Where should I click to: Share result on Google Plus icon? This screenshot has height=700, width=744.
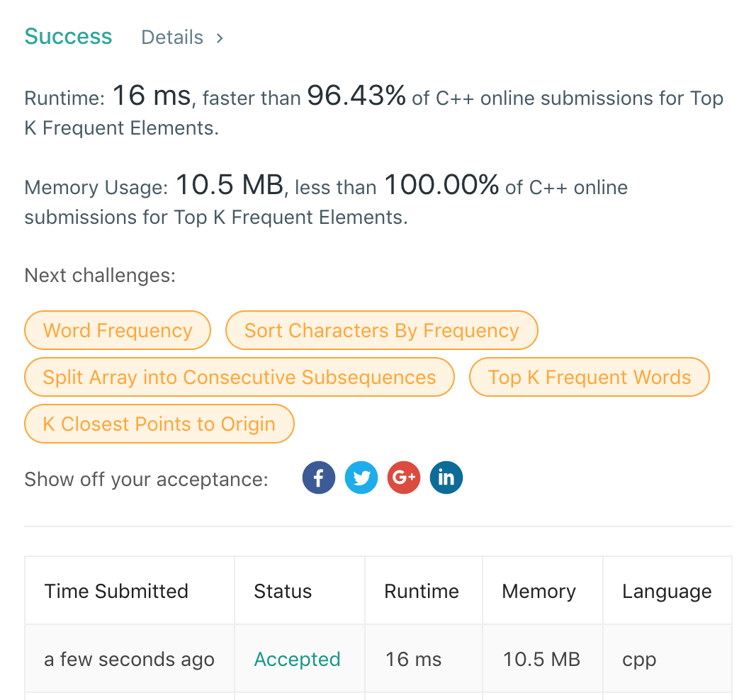pos(404,478)
